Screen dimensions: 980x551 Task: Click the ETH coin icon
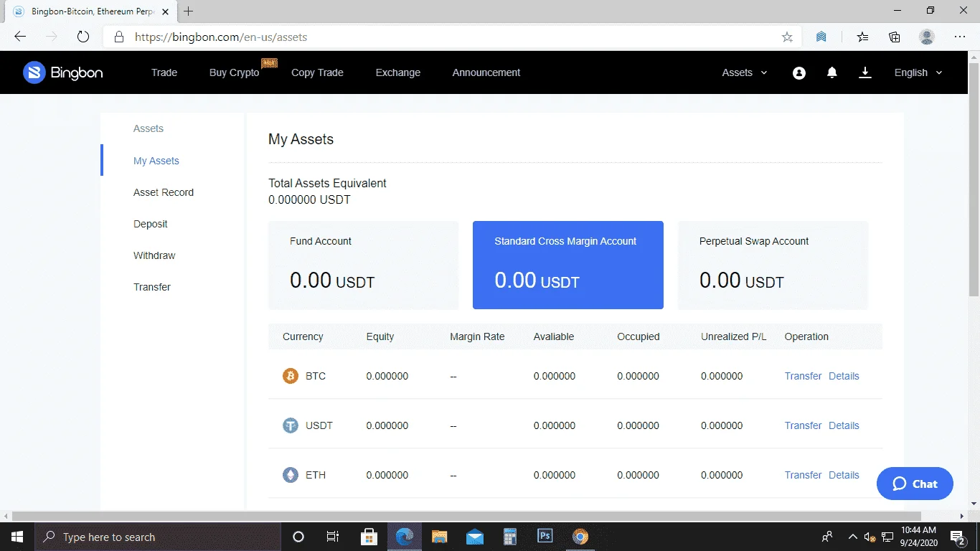(x=291, y=475)
